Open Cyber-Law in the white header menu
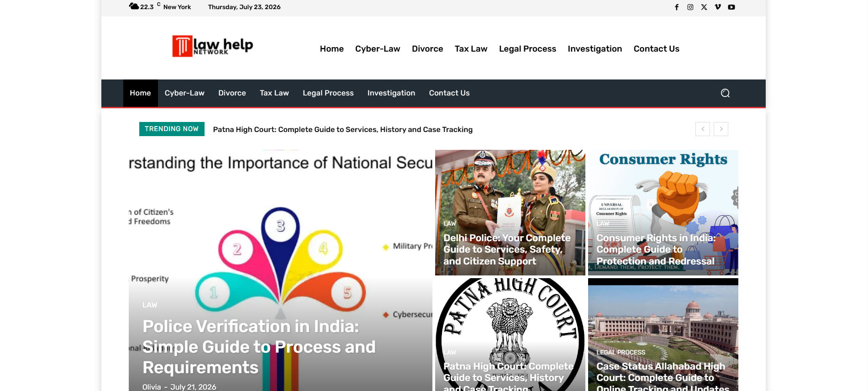Image resolution: width=868 pixels, height=391 pixels. pos(378,49)
